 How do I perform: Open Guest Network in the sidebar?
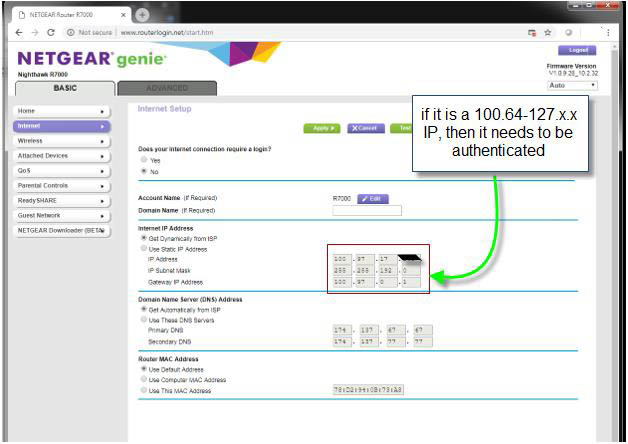[x=62, y=216]
